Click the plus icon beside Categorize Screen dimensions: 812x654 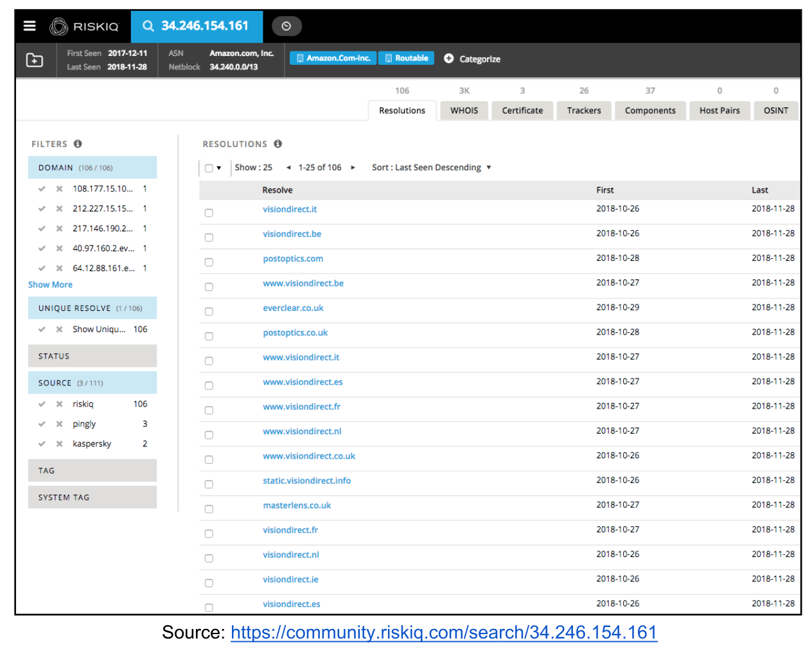(x=448, y=58)
